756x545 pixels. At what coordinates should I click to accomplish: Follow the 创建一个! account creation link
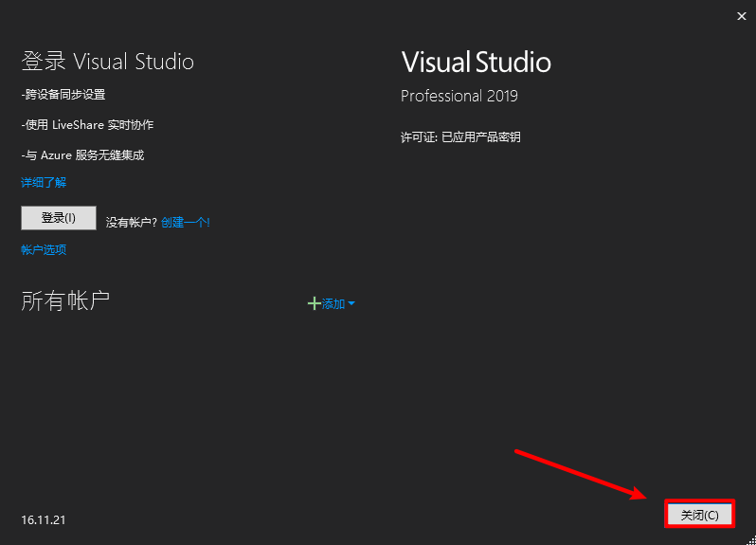point(185,223)
